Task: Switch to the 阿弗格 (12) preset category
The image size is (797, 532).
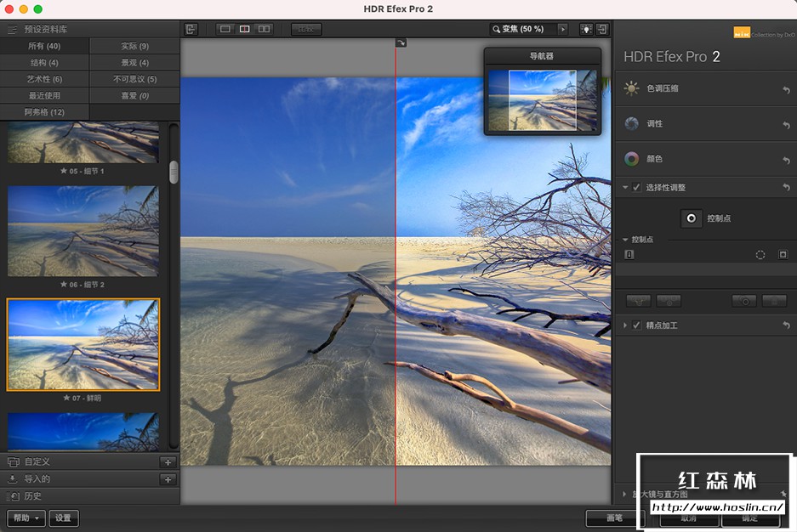Action: click(x=44, y=112)
